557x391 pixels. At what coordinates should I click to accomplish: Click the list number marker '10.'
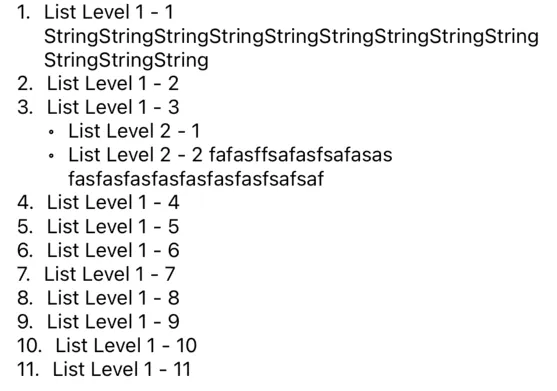(x=29, y=346)
